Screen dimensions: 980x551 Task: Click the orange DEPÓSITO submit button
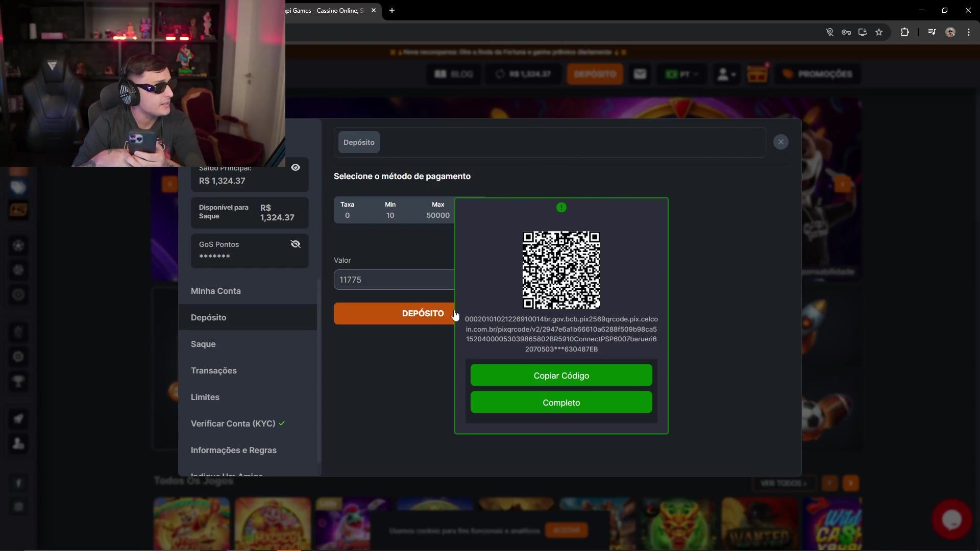(x=394, y=313)
